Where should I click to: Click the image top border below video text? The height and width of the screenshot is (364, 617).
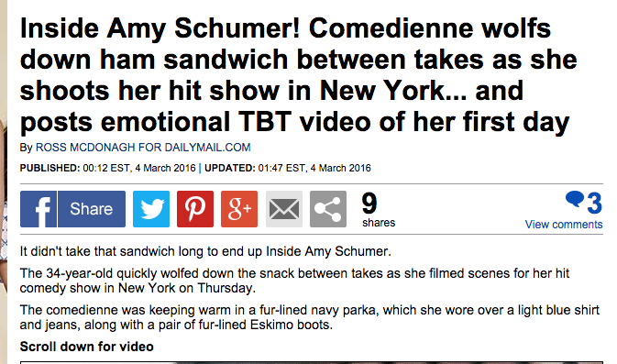click(312, 362)
